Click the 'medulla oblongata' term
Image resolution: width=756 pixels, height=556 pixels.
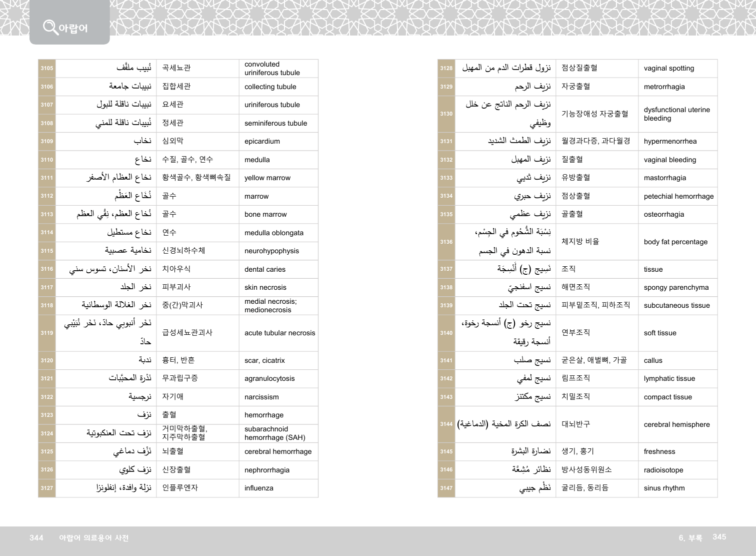[273, 233]
